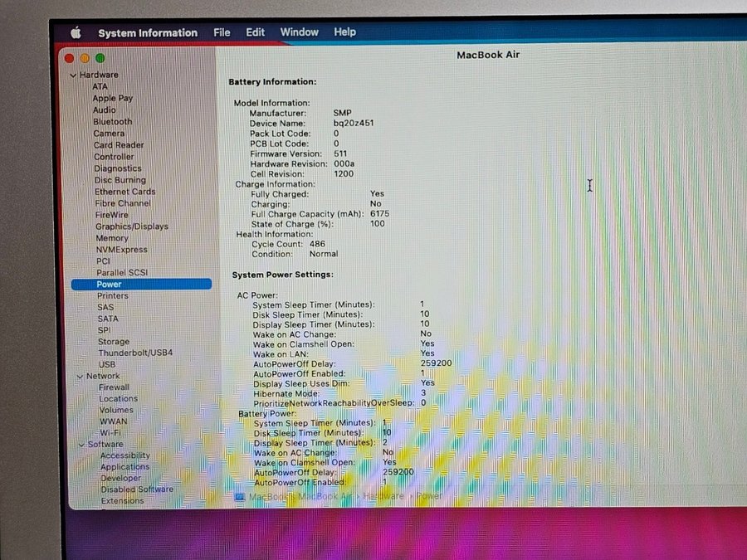
Task: Select Printers in the sidebar
Action: [113, 295]
